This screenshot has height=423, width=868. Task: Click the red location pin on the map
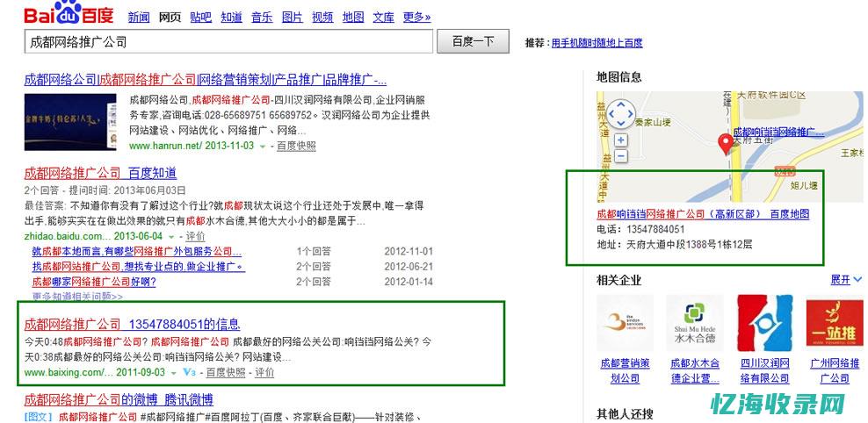pos(726,144)
